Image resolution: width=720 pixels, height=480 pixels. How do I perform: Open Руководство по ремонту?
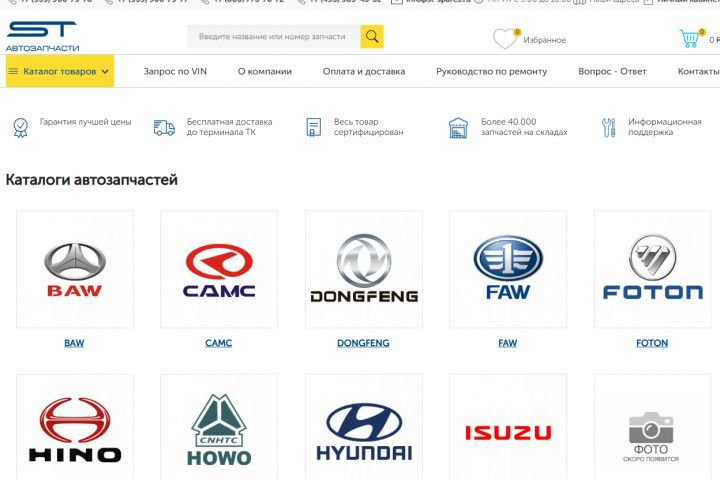[x=491, y=71]
